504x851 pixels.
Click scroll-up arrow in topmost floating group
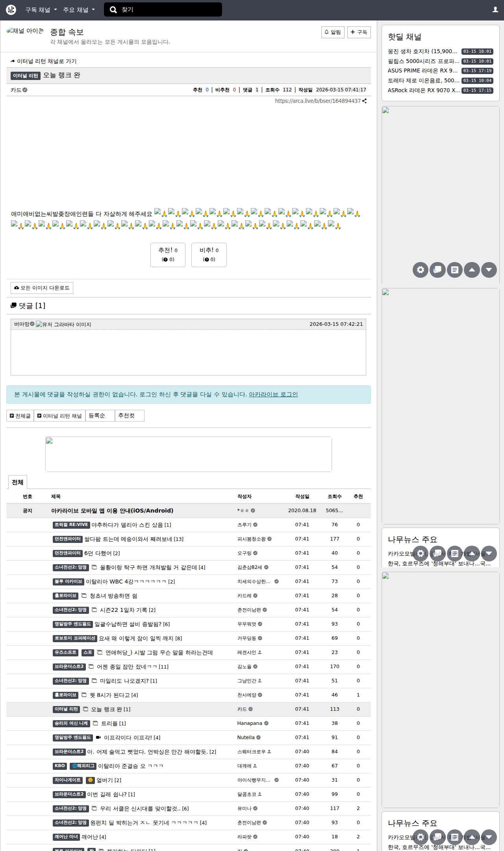coord(472,270)
